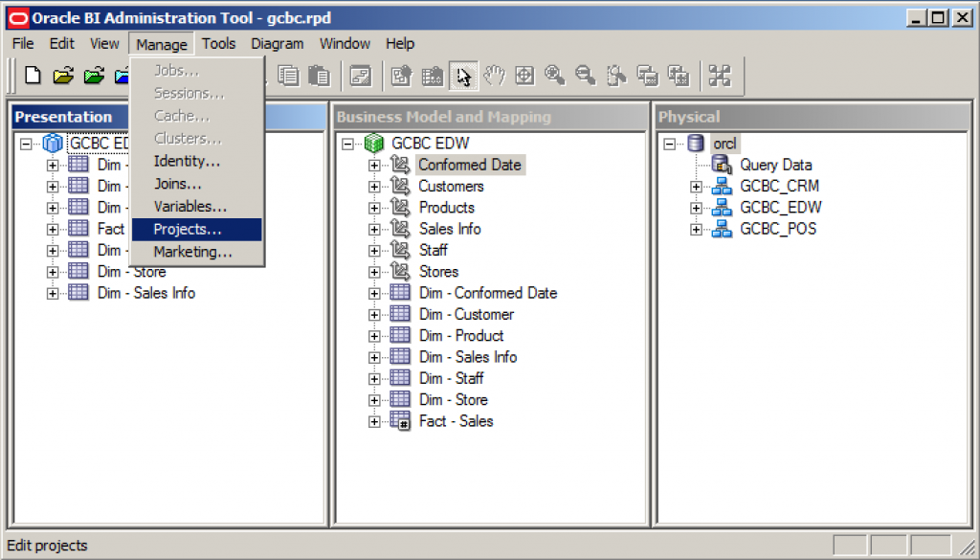Expand the Dim - Customer business model table

pos(373,314)
